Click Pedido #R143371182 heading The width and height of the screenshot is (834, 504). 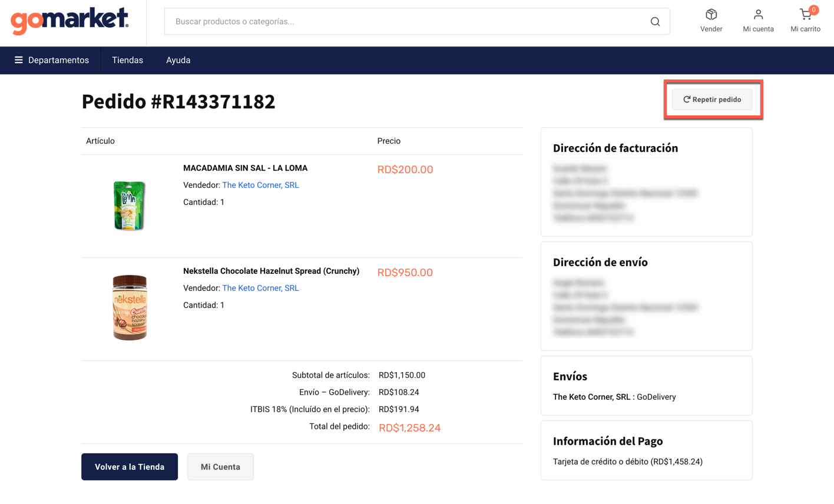(x=178, y=101)
